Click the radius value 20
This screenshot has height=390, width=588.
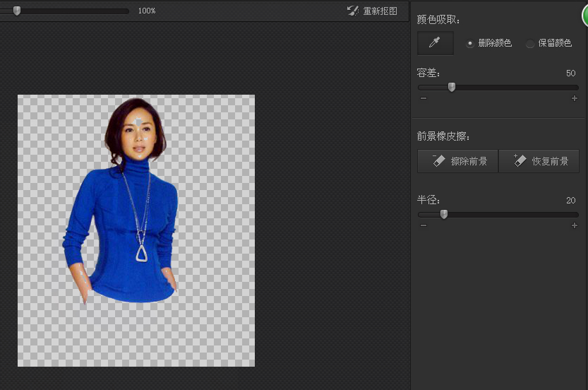tap(571, 201)
